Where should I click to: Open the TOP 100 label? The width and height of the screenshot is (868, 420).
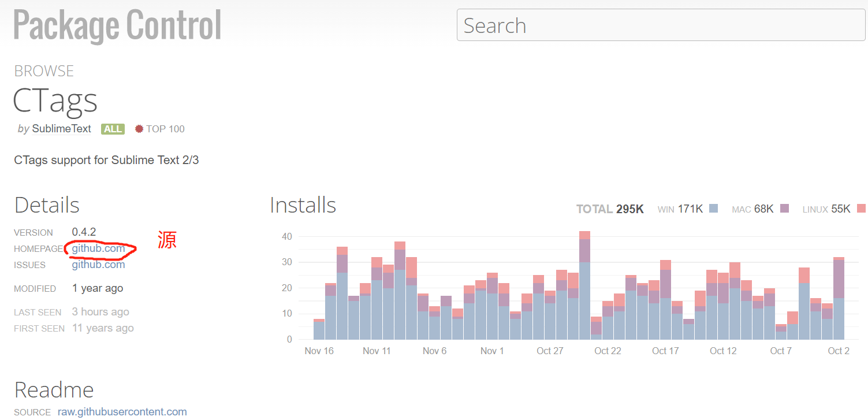[x=165, y=129]
